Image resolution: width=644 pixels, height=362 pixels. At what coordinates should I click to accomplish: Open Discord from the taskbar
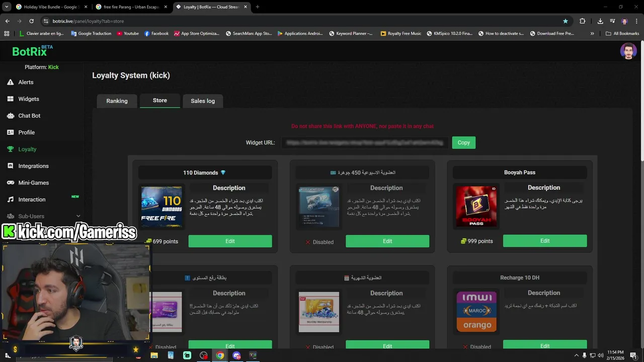pyautogui.click(x=236, y=355)
